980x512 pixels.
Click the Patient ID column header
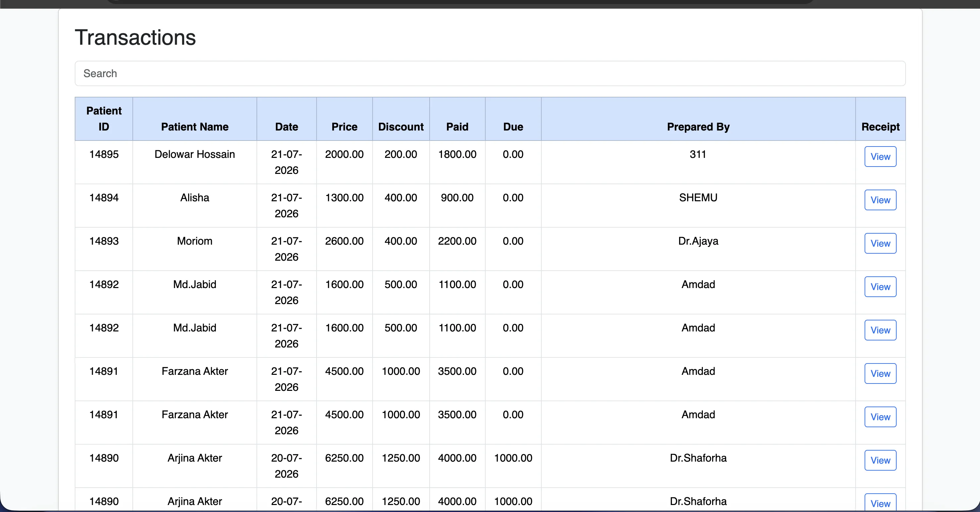[104, 119]
